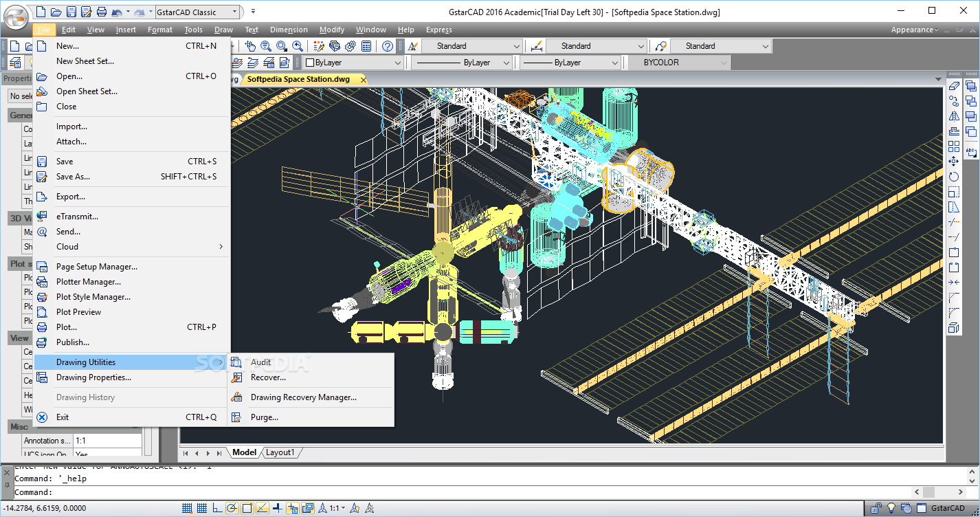Activate the Zoom Window tool
Screen dimensions: 980x517
click(x=282, y=46)
